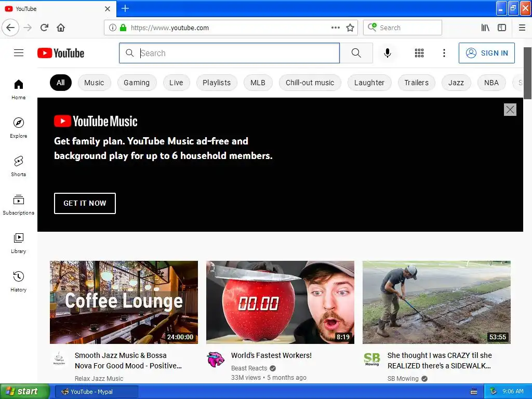Screen dimensions: 532x399
Task: Open the browser home page
Action: 61,28
